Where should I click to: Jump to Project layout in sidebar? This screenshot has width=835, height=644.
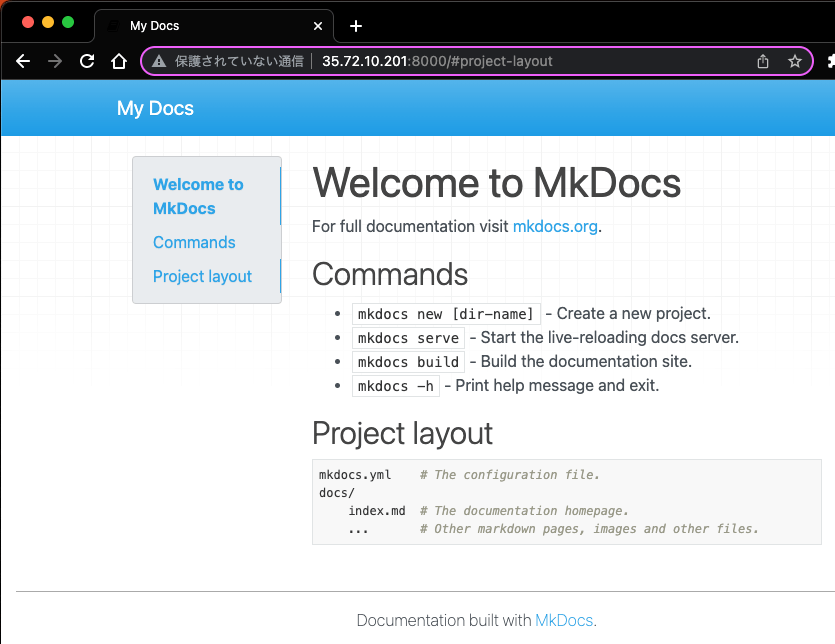click(x=202, y=276)
